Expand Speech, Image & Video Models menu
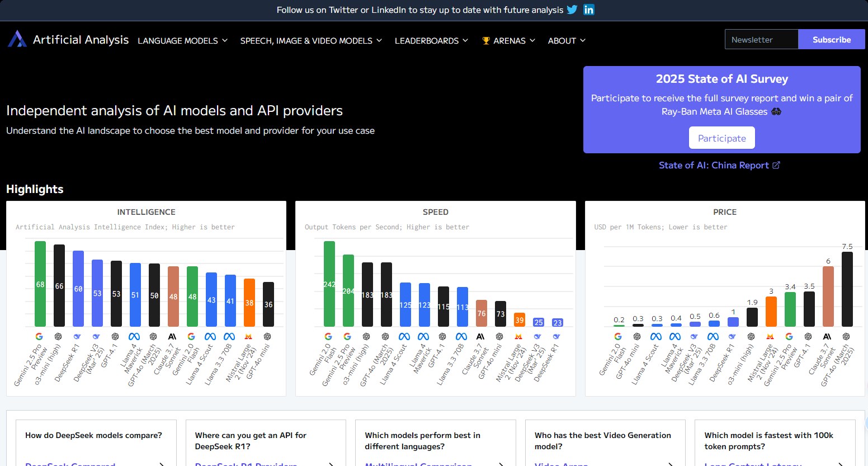 [312, 40]
